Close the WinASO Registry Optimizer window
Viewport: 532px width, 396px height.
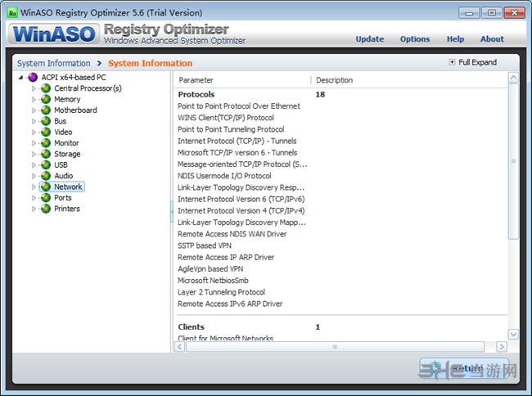(514, 13)
